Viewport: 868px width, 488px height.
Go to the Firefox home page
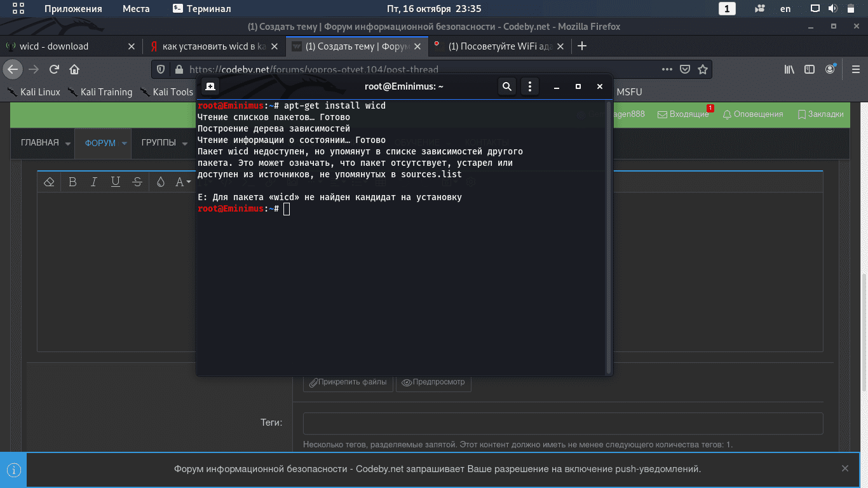pos(74,69)
